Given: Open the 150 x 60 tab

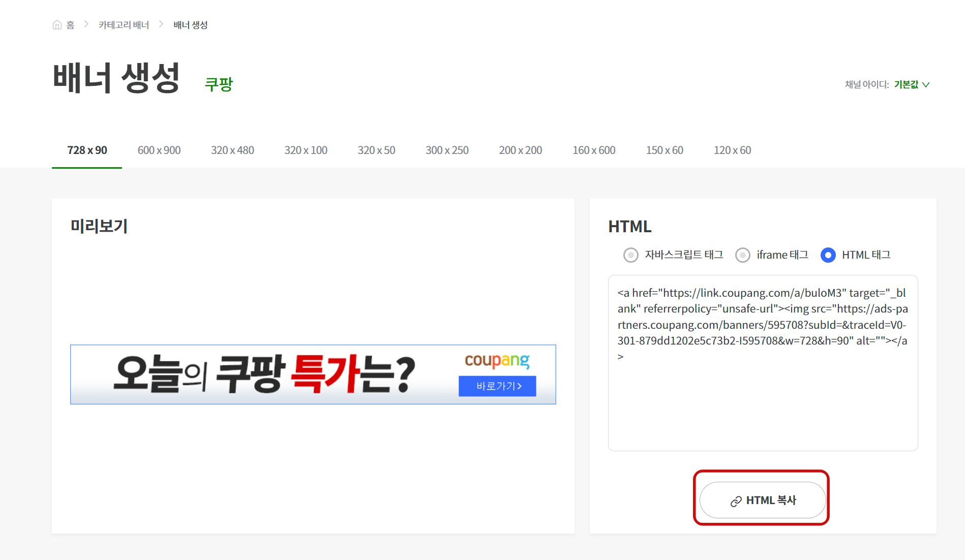Looking at the screenshot, I should [665, 150].
